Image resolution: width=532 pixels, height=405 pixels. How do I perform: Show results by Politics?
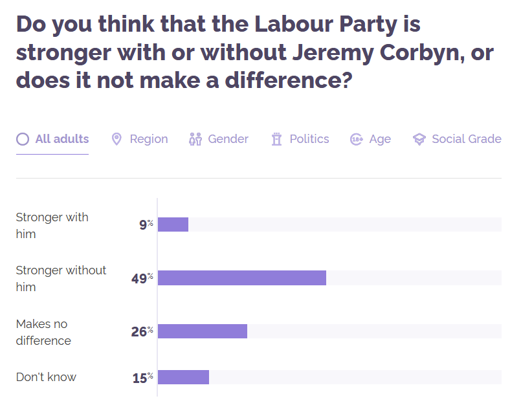pyautogui.click(x=300, y=139)
